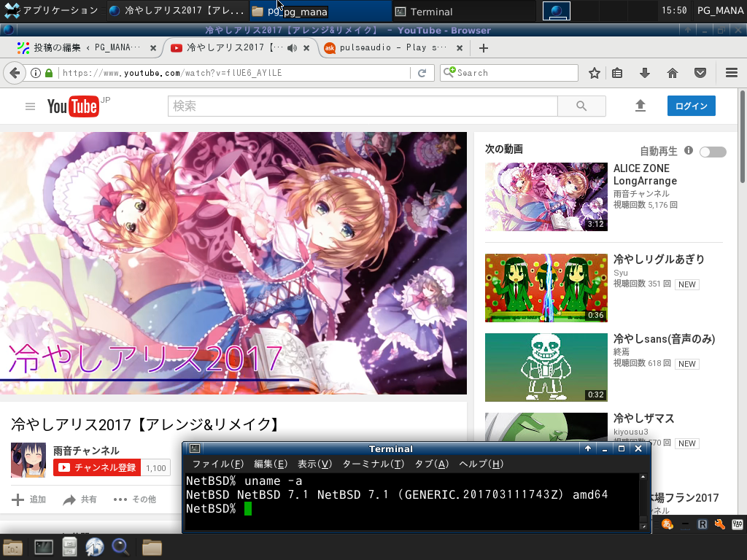Mute the audio icon on YouTube tab
The width and height of the screenshot is (747, 560).
[292, 47]
